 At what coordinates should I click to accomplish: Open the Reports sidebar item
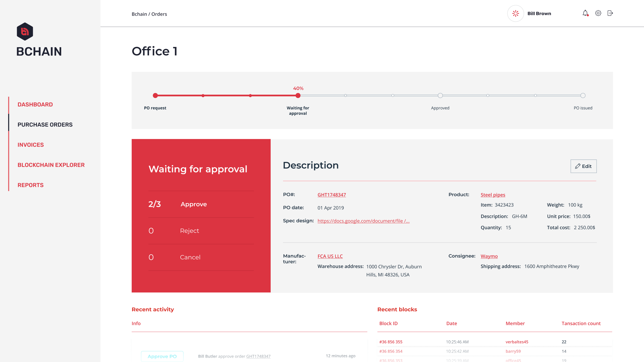pyautogui.click(x=31, y=185)
